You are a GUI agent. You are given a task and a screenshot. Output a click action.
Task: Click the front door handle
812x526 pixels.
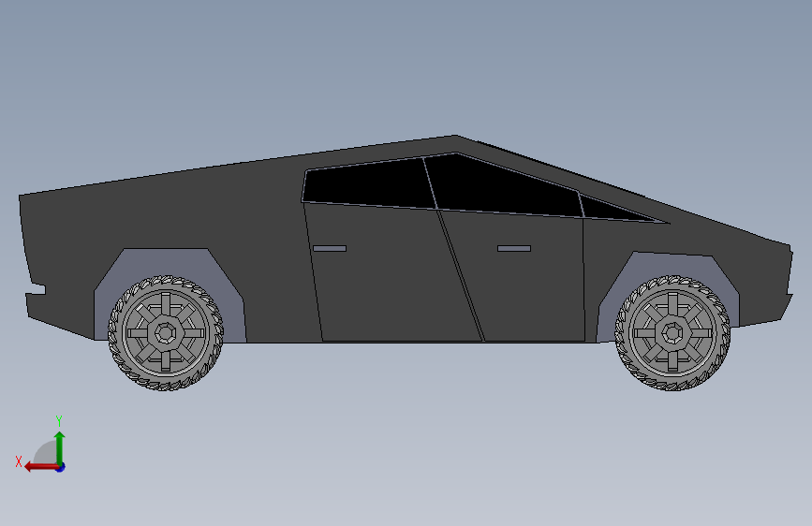(514, 249)
